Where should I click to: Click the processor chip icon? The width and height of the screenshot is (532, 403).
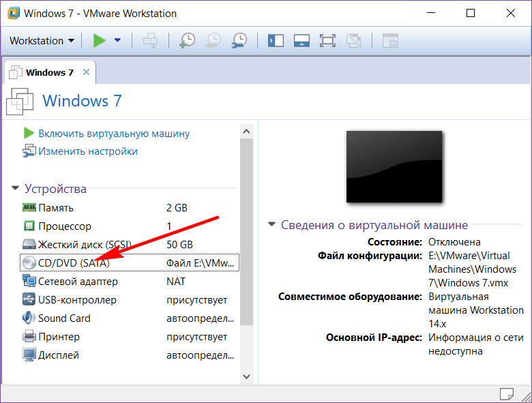(29, 226)
